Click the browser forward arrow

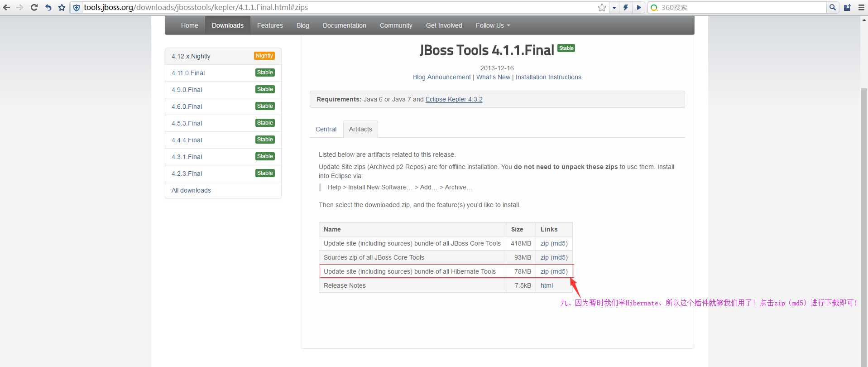(x=19, y=7)
